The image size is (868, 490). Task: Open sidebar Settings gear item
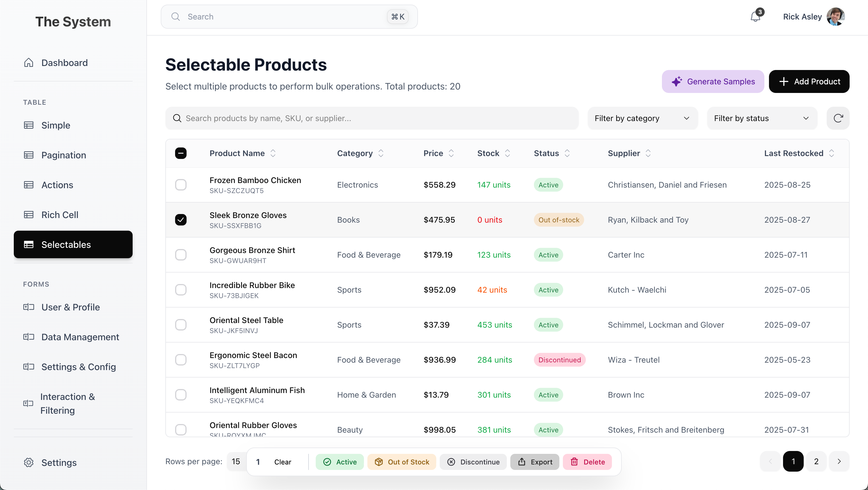tap(59, 462)
